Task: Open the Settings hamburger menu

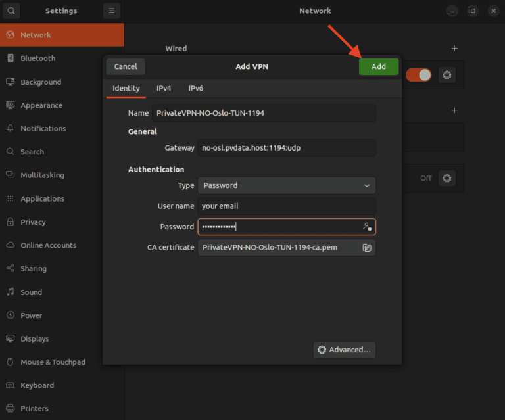Action: point(112,11)
